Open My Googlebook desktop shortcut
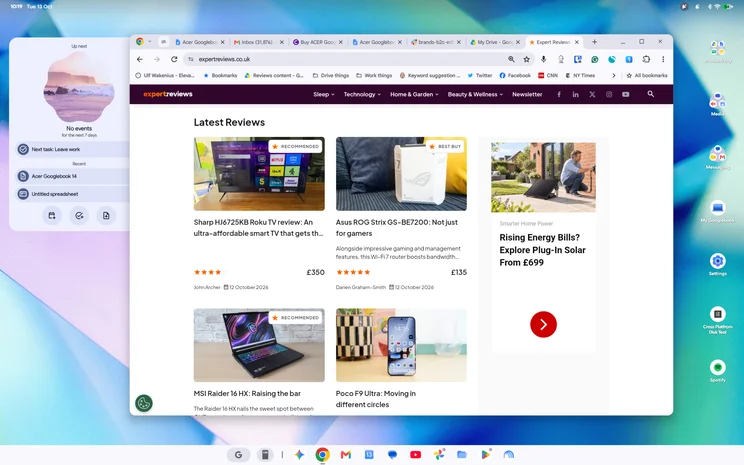This screenshot has height=465, width=744. point(717,211)
